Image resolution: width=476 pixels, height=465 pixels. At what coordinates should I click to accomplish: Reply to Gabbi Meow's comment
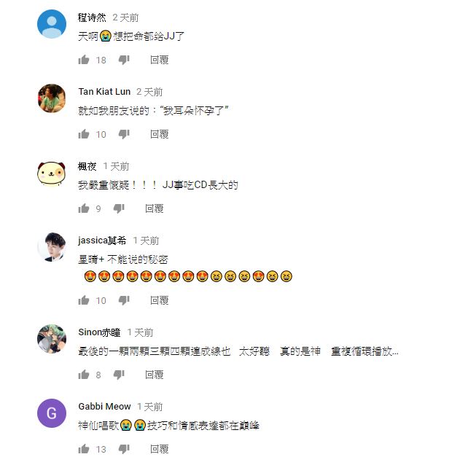click(x=160, y=449)
